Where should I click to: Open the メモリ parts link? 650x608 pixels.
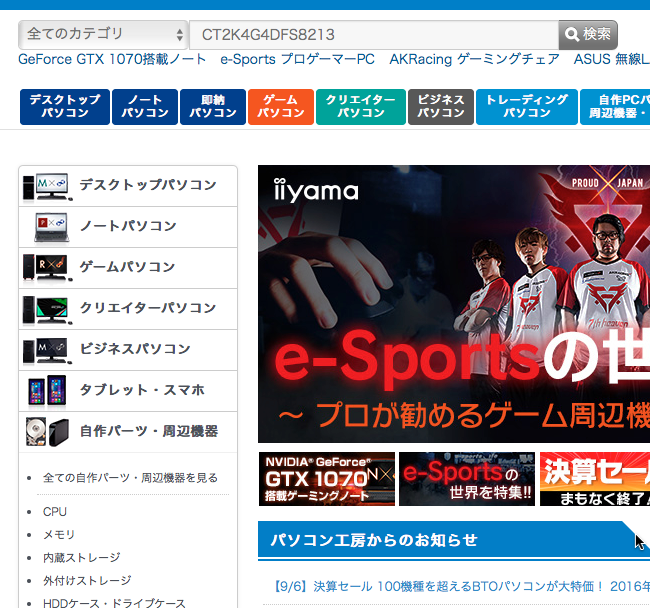58,535
